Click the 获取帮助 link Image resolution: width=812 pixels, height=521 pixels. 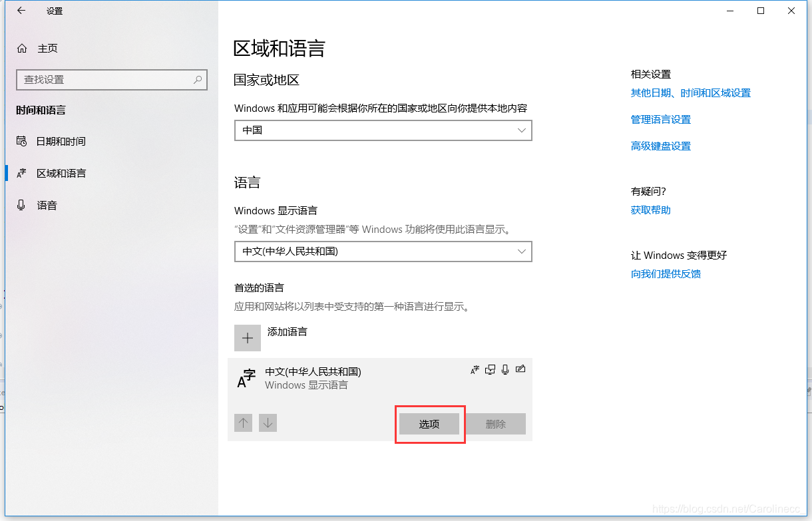[x=651, y=210]
